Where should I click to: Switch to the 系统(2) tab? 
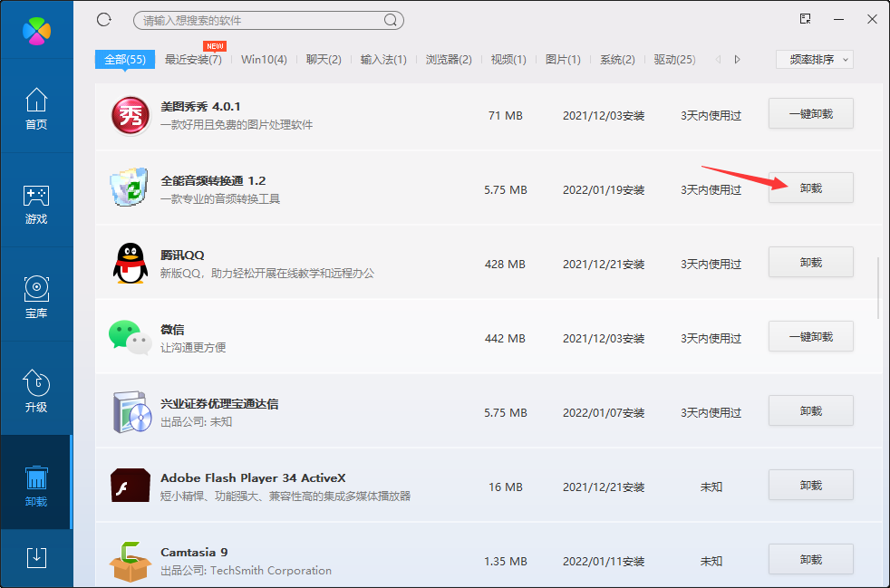(617, 60)
